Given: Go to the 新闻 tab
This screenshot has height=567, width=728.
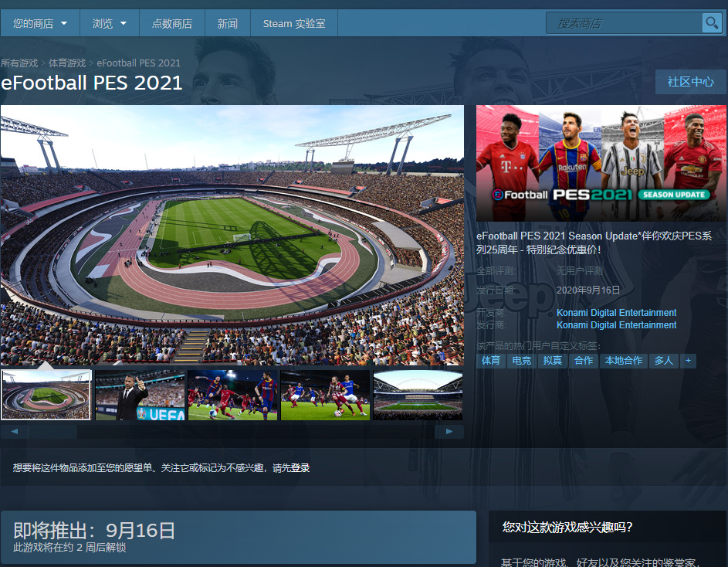Looking at the screenshot, I should [x=228, y=23].
